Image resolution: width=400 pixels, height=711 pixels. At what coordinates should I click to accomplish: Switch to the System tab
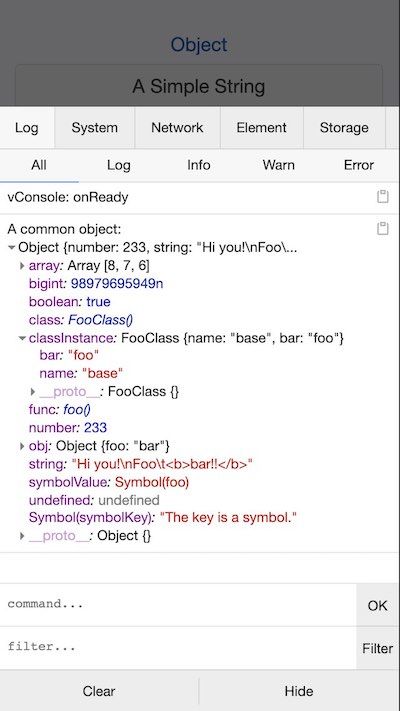pyautogui.click(x=94, y=127)
